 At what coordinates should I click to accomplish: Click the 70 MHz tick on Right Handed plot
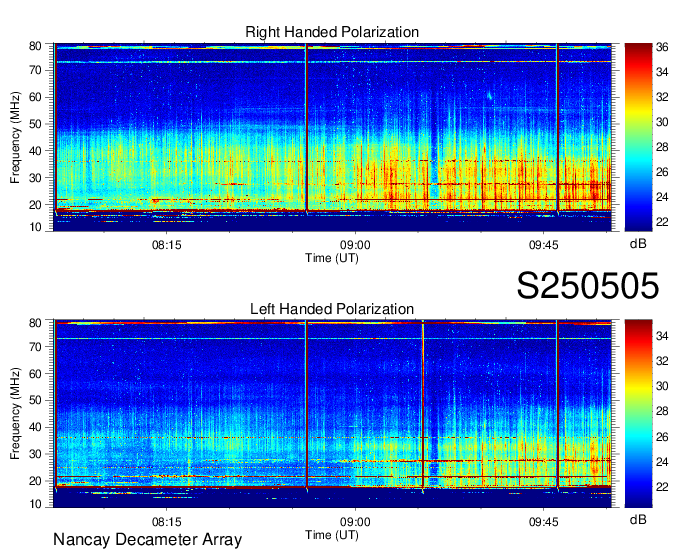coord(35,70)
